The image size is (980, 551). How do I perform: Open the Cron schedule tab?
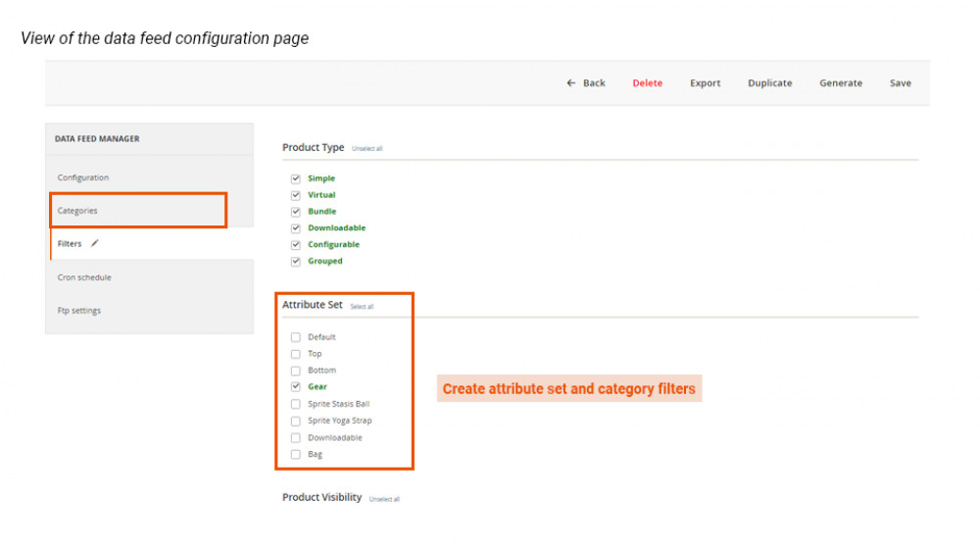pyautogui.click(x=84, y=277)
